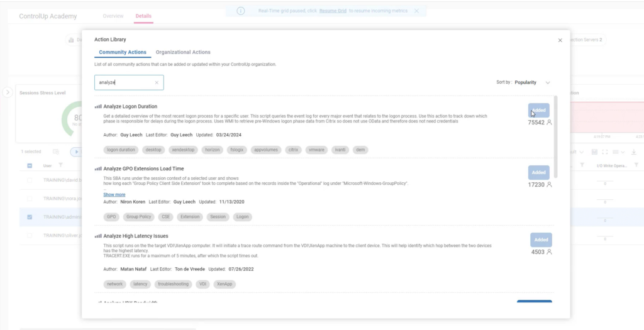The height and width of the screenshot is (330, 644).
Task: Expand description with Show more link
Action: 114,195
